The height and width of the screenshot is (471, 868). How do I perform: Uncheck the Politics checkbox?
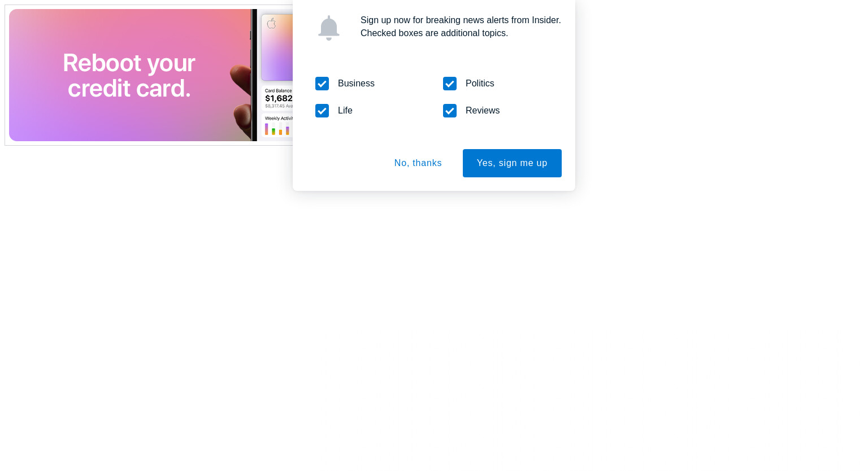pyautogui.click(x=450, y=84)
